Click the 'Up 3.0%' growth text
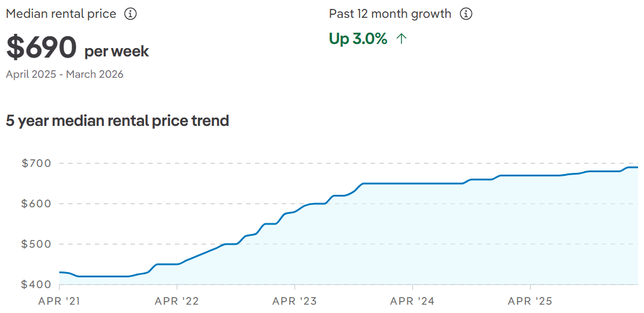644x313 pixels. click(x=358, y=39)
